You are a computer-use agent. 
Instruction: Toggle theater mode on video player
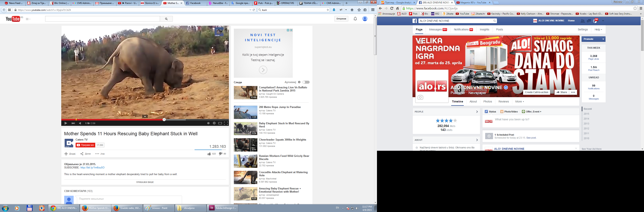point(220,123)
